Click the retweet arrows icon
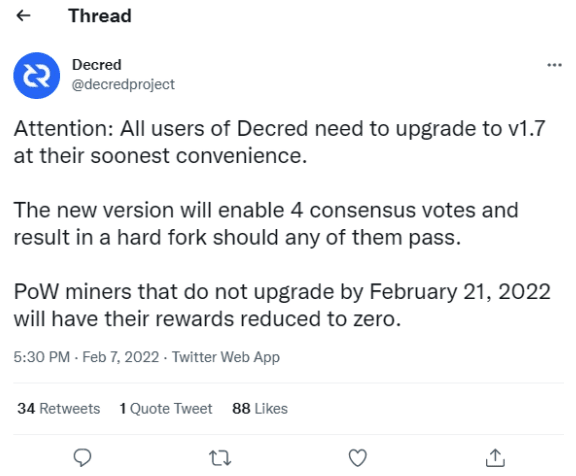The image size is (576, 476). coord(220,458)
